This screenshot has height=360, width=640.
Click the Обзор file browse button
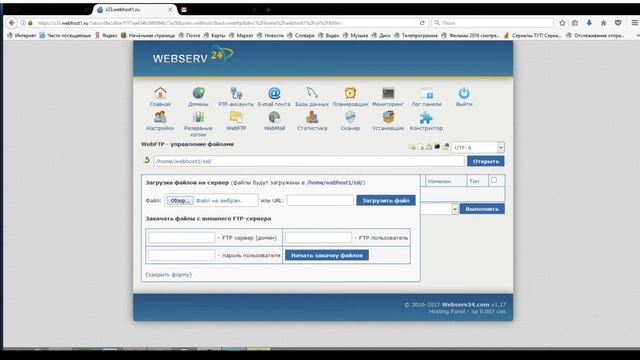[x=180, y=200]
